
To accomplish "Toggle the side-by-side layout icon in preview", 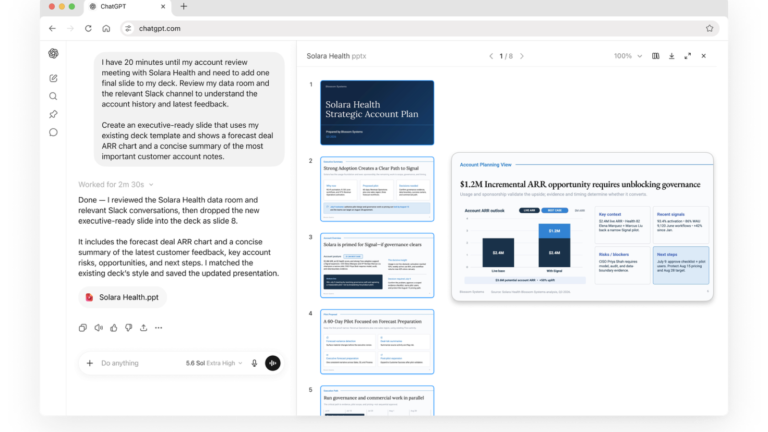I will point(655,56).
